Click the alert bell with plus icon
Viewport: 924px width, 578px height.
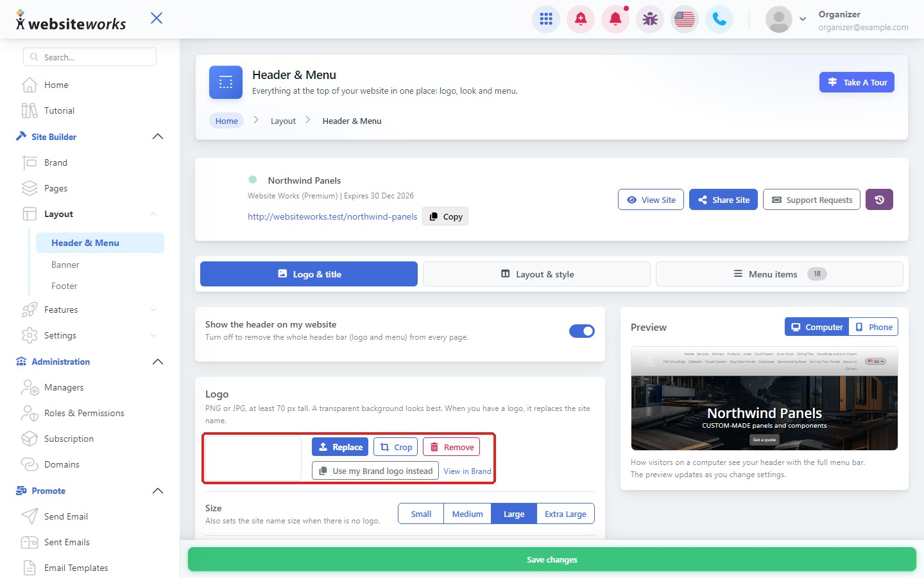581,19
